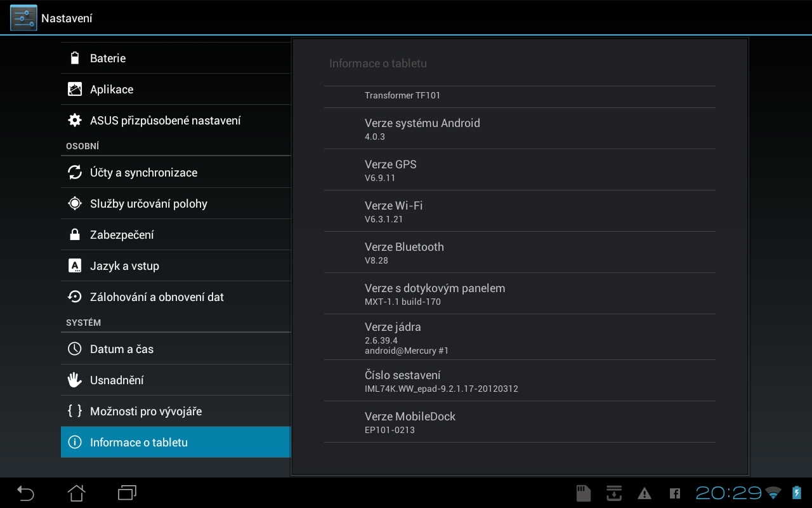Open the Recent apps switcher
This screenshot has height=508, width=812.
tap(127, 493)
